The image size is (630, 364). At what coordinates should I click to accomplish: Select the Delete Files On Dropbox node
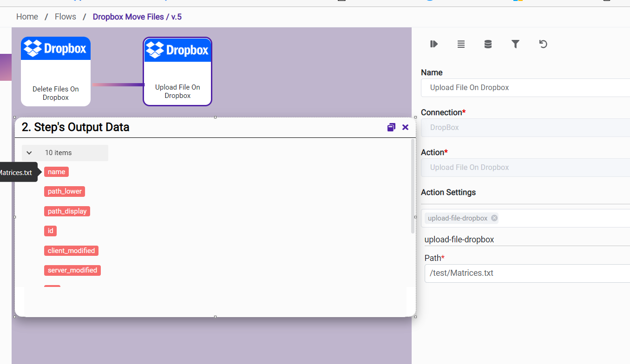[x=56, y=71]
